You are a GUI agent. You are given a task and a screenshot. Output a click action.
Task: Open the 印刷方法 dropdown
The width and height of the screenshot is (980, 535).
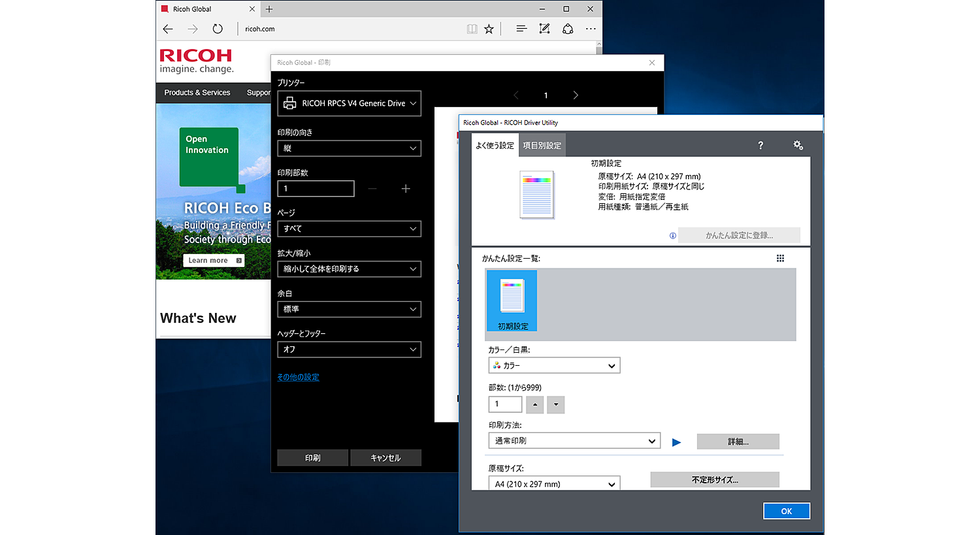coord(574,440)
